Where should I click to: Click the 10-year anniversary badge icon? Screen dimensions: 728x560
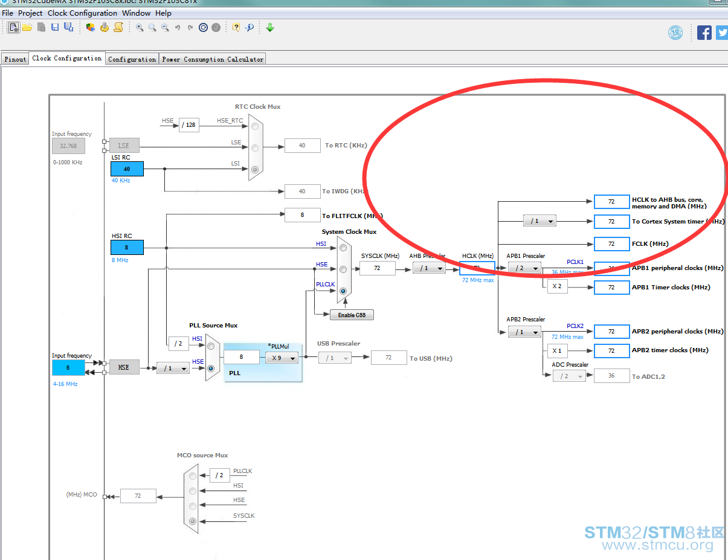(x=675, y=33)
